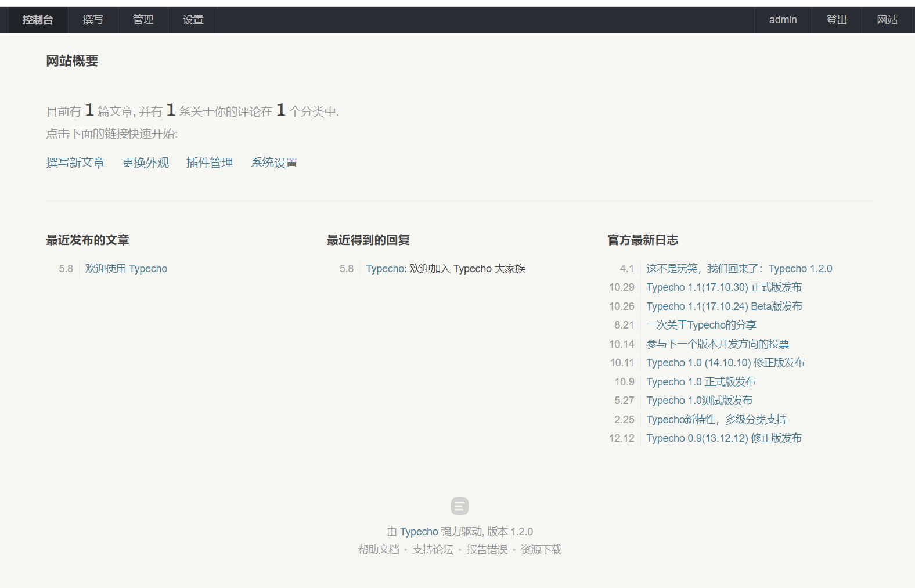This screenshot has width=915, height=588.
Task: Click the admin profile link
Action: click(783, 20)
